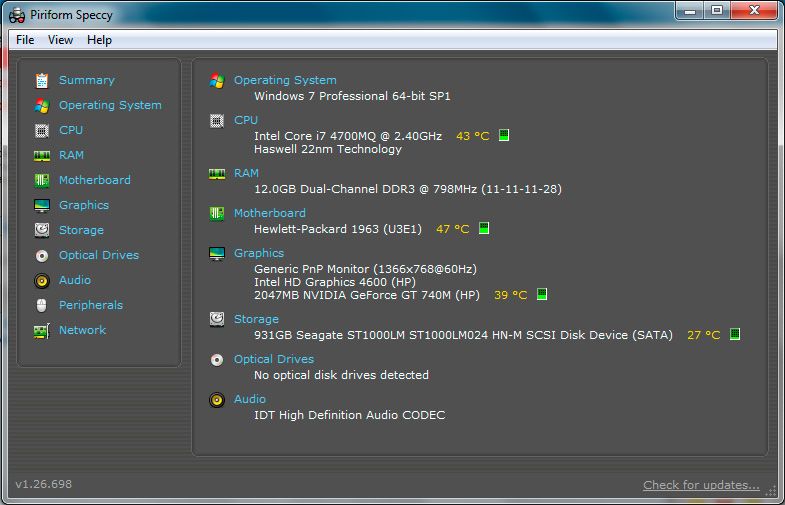Click the Motherboard icon in summary panel
Image resolution: width=785 pixels, height=505 pixels.
[x=217, y=214]
